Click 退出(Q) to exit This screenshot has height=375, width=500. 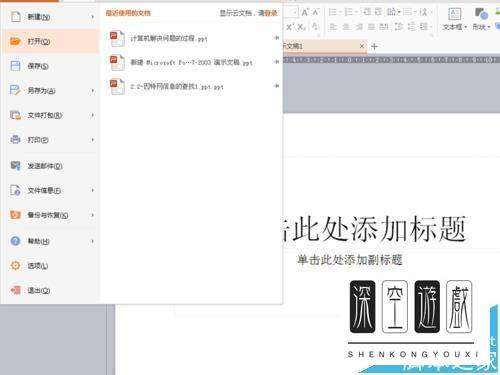point(50,290)
